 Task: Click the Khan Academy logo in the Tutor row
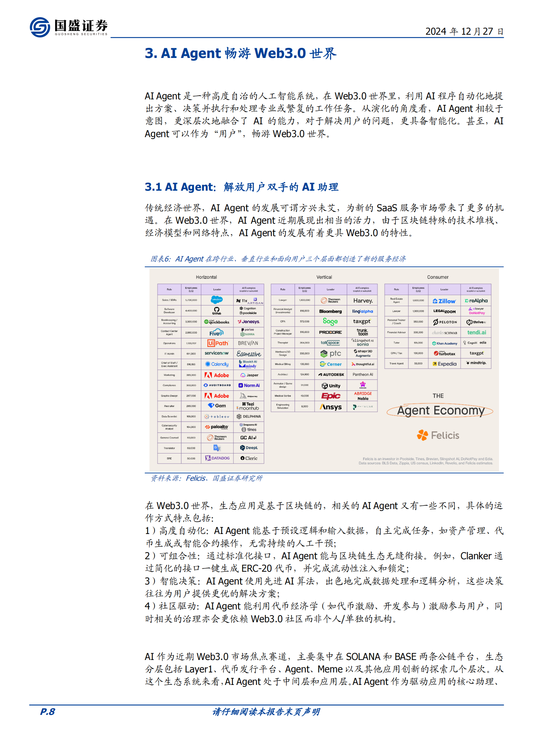444,343
